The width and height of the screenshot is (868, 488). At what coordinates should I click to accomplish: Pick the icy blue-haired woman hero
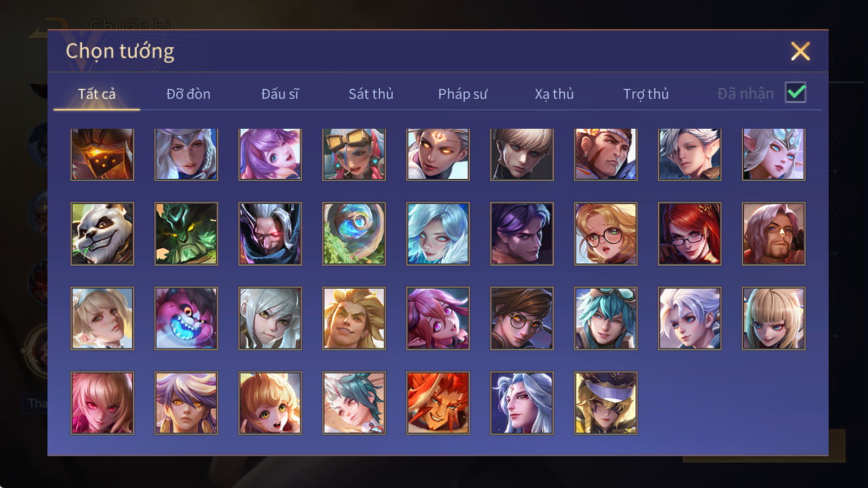(x=438, y=234)
